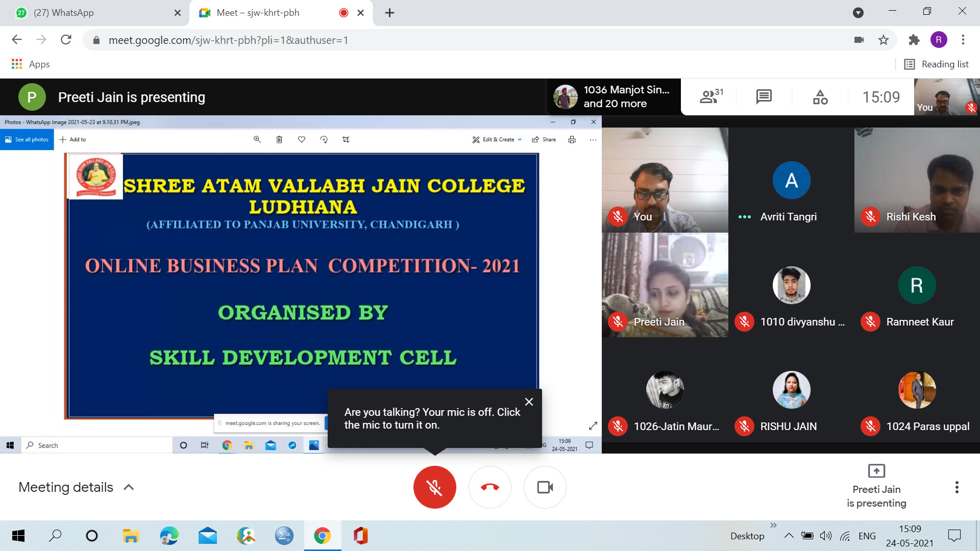Click 1010 divyanshu participant tile
The width and height of the screenshot is (980, 551).
(791, 285)
